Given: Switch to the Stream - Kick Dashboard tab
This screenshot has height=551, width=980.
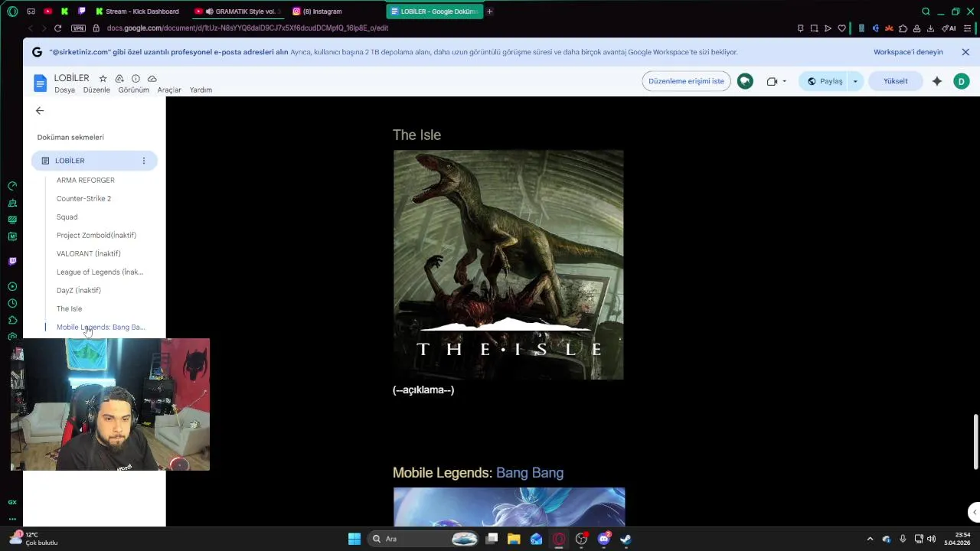Looking at the screenshot, I should (x=139, y=11).
